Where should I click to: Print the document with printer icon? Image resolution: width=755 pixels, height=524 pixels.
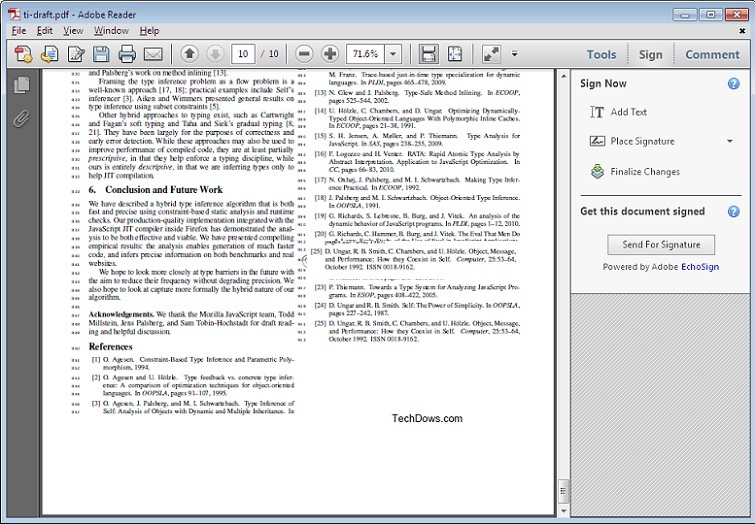pos(127,54)
